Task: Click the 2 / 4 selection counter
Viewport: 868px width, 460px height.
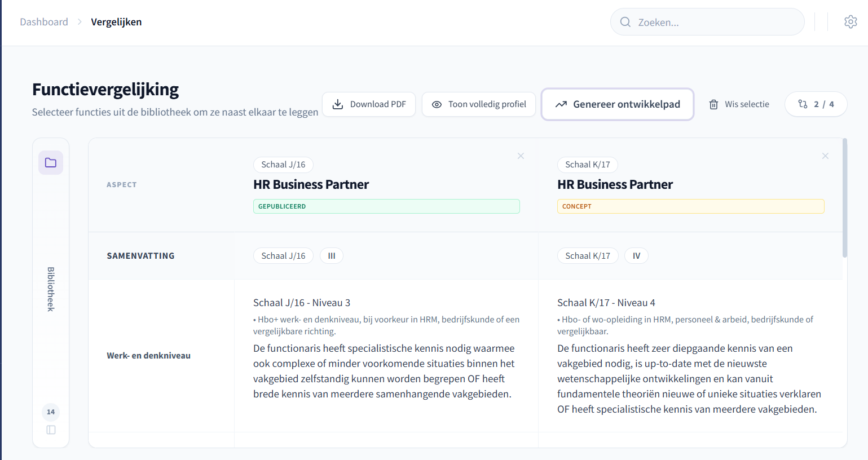Action: point(816,104)
